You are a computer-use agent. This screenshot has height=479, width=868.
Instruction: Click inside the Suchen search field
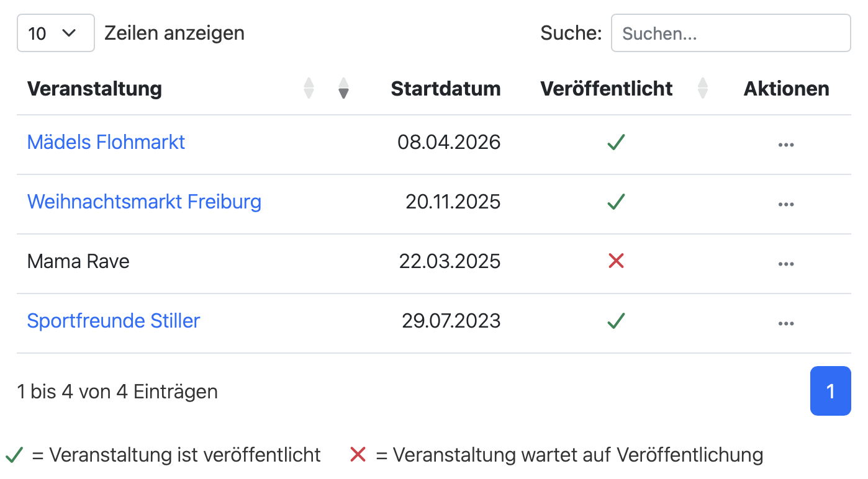(x=731, y=33)
